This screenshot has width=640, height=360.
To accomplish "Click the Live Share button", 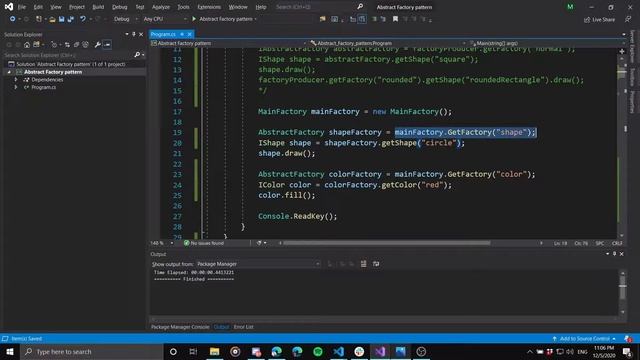I will [599, 19].
